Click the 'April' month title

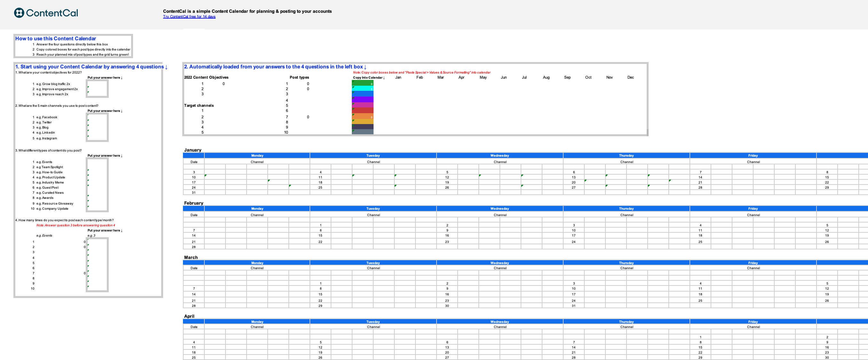[x=189, y=316]
